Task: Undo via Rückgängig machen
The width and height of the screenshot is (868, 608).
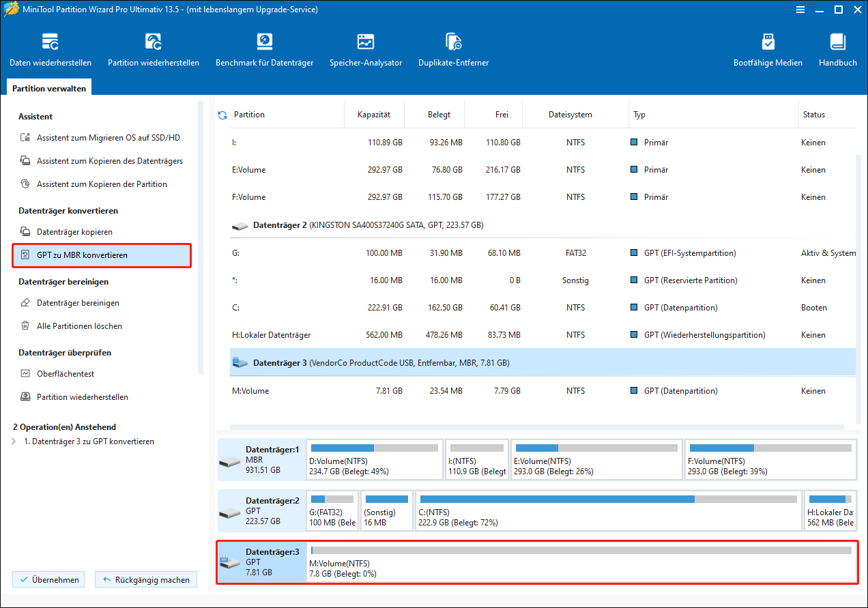Action: (x=145, y=579)
